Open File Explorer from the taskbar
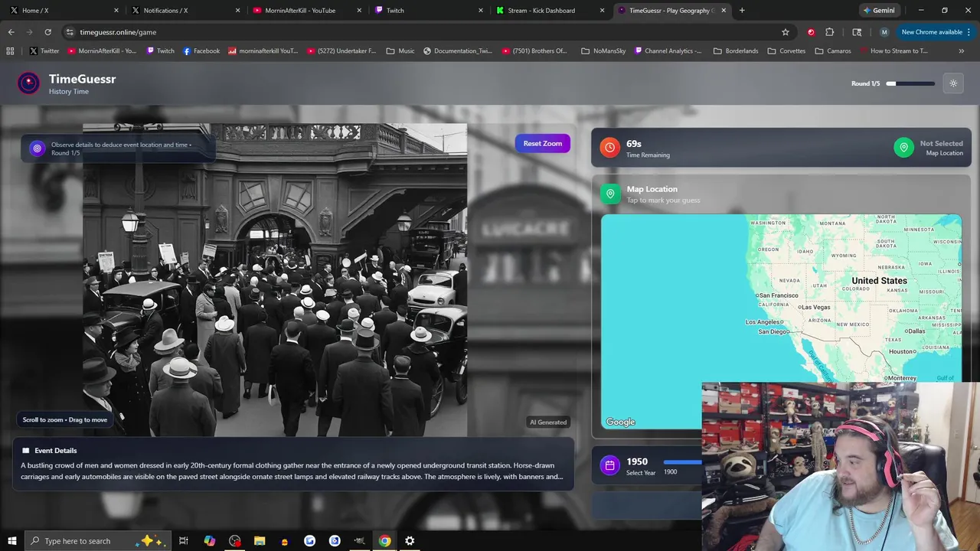Screen dimensions: 980x551 [260, 541]
